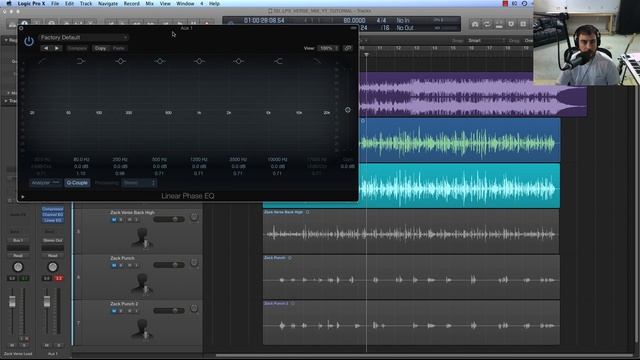The image size is (640, 360).
Task: Open the File menu
Action: pyautogui.click(x=55, y=3)
